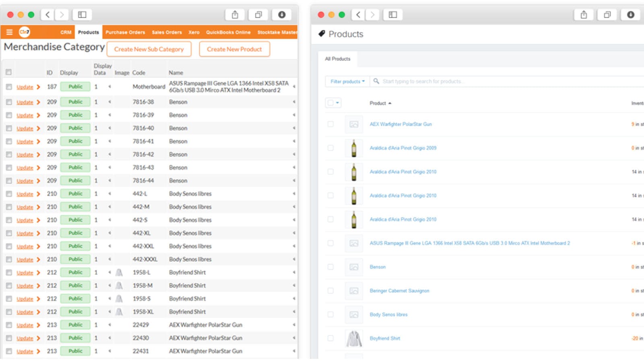Check the AEX Warfighter PolarStar Gun product box
This screenshot has width=644, height=362.
point(330,124)
